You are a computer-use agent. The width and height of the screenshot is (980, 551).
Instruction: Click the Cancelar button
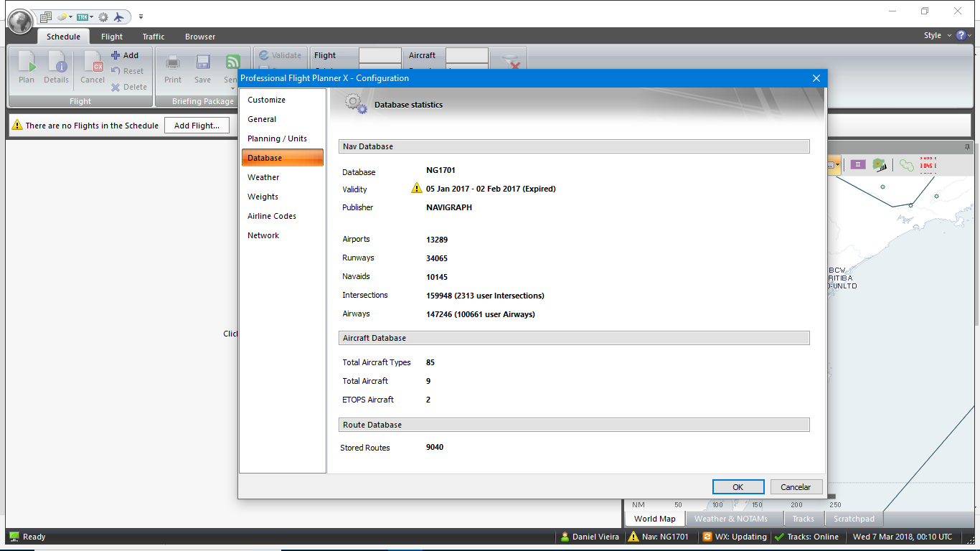pyautogui.click(x=796, y=487)
